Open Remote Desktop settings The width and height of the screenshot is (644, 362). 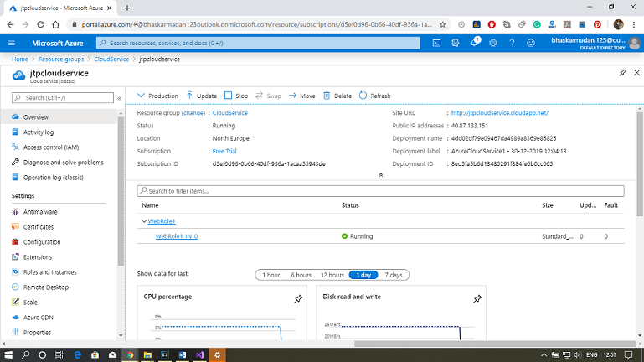pyautogui.click(x=45, y=287)
